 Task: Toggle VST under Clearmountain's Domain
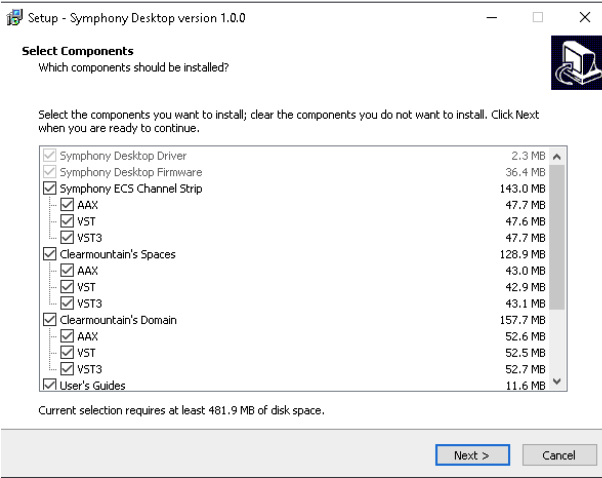[67, 352]
